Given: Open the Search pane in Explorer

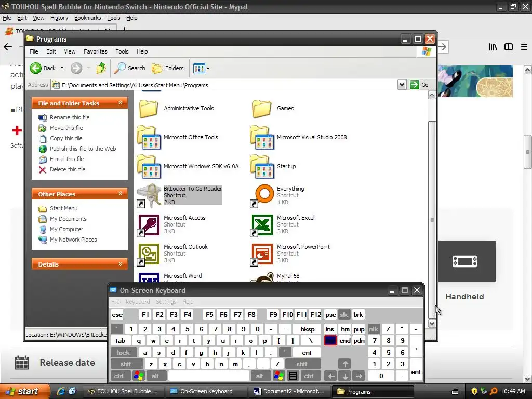Looking at the screenshot, I should 129,68.
